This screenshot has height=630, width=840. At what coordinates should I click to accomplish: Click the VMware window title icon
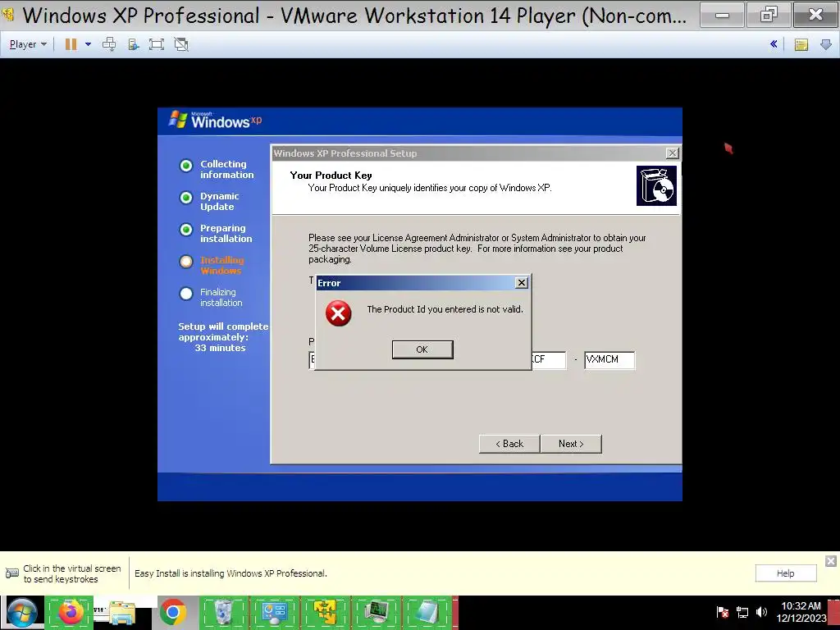pyautogui.click(x=7, y=15)
